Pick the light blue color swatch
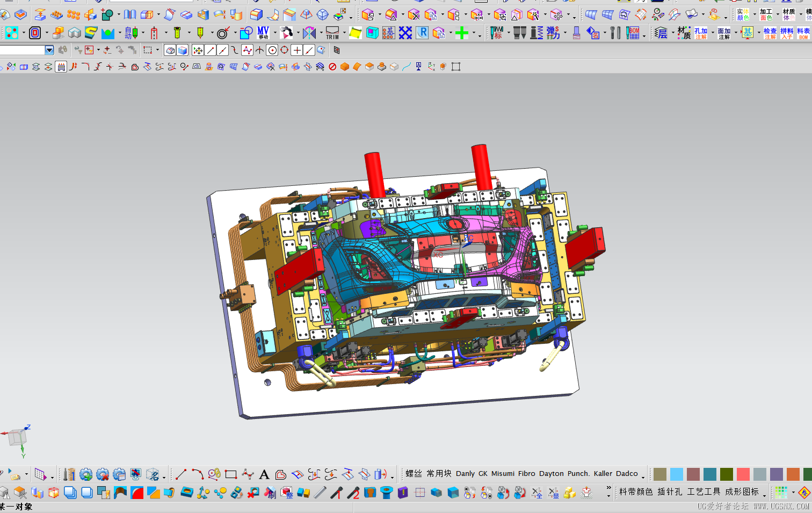This screenshot has height=513, width=812. click(677, 474)
